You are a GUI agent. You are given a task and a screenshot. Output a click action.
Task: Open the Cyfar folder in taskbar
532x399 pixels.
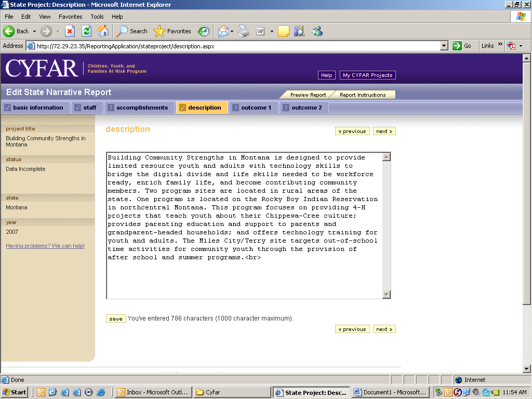(232, 392)
